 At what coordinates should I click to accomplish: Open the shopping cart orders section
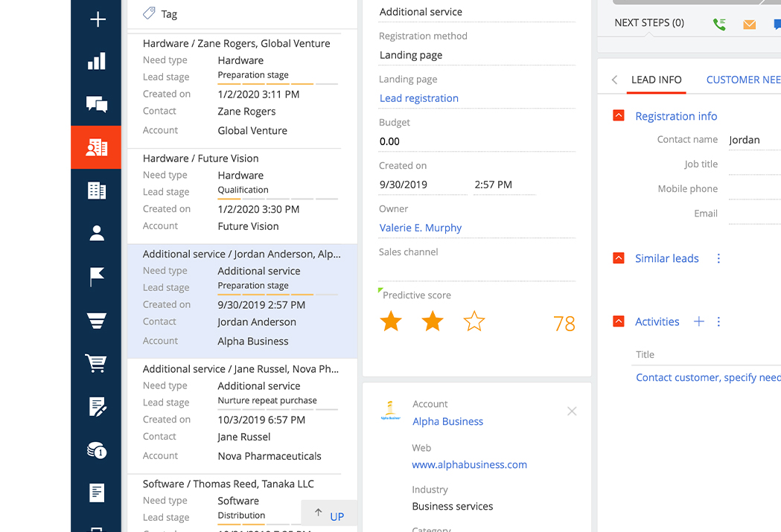coord(97,363)
